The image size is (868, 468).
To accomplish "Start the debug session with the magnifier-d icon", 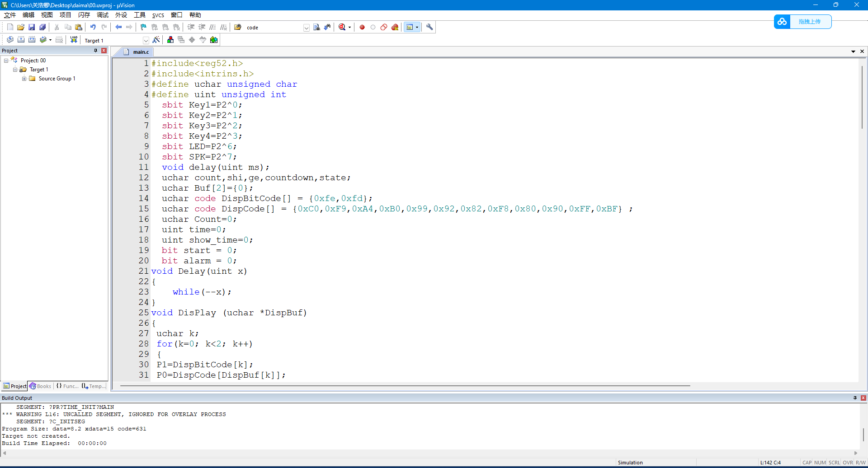I will pyautogui.click(x=342, y=27).
